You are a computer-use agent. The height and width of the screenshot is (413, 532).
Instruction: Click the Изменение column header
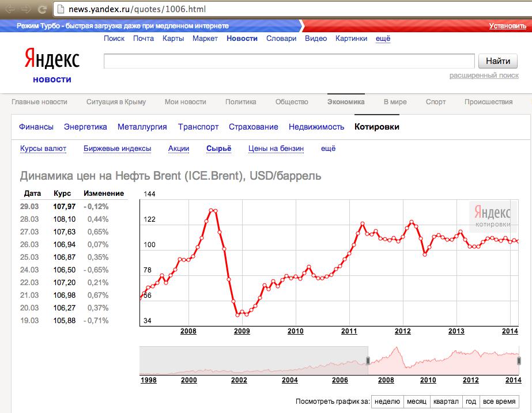(104, 194)
